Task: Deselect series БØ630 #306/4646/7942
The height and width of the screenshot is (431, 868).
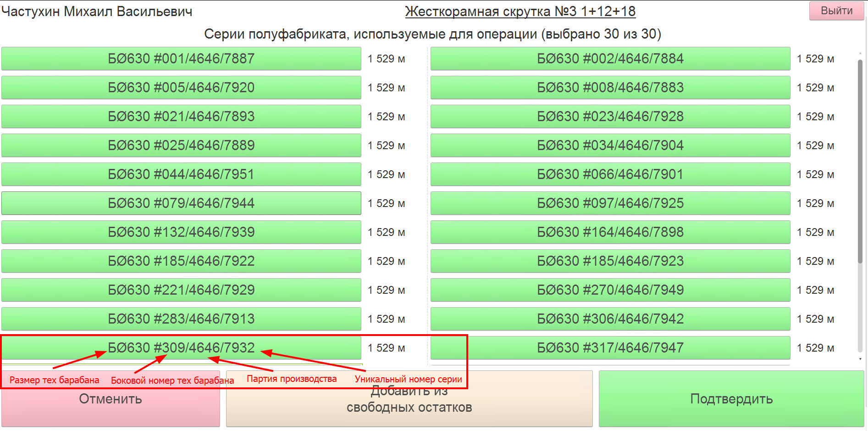Action: 610,319
